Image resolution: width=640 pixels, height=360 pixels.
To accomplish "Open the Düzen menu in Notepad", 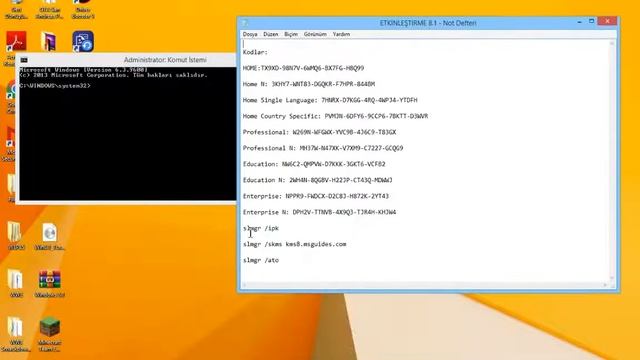I will coord(270,34).
